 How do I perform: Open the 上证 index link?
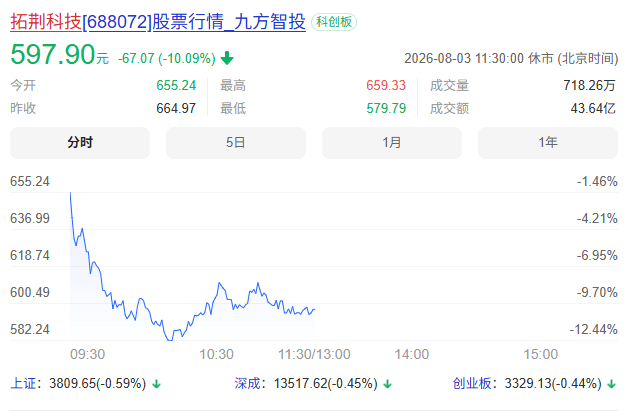(23, 384)
